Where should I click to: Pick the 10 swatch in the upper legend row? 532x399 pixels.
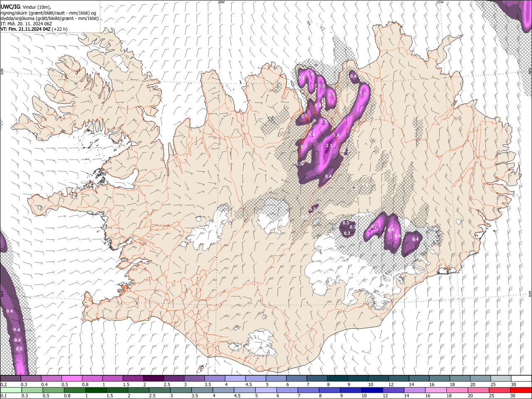click(x=377, y=379)
